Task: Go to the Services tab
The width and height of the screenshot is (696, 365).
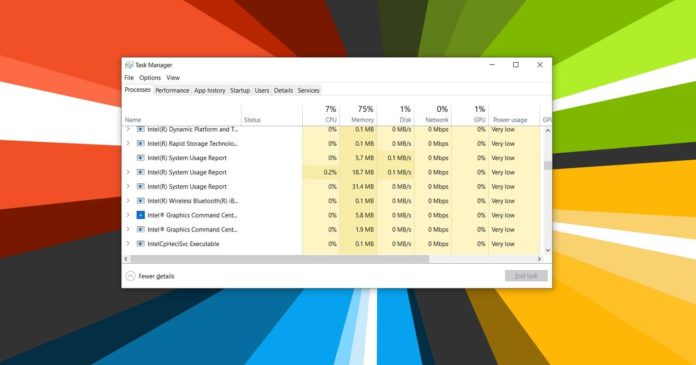Action: point(308,90)
